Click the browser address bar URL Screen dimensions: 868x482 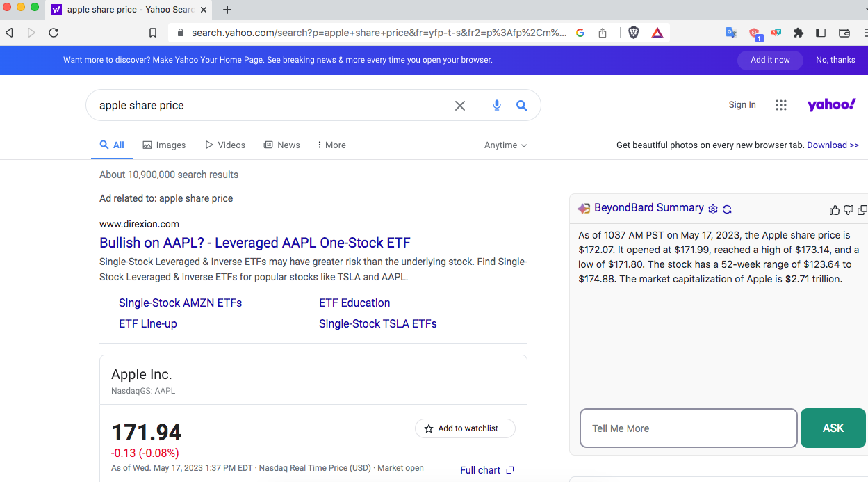(x=379, y=33)
